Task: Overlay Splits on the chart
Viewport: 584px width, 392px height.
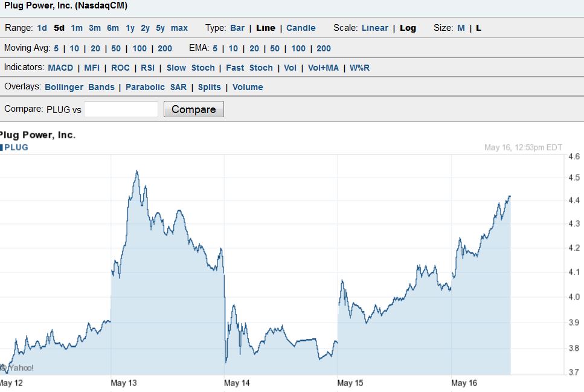Action: click(x=210, y=87)
